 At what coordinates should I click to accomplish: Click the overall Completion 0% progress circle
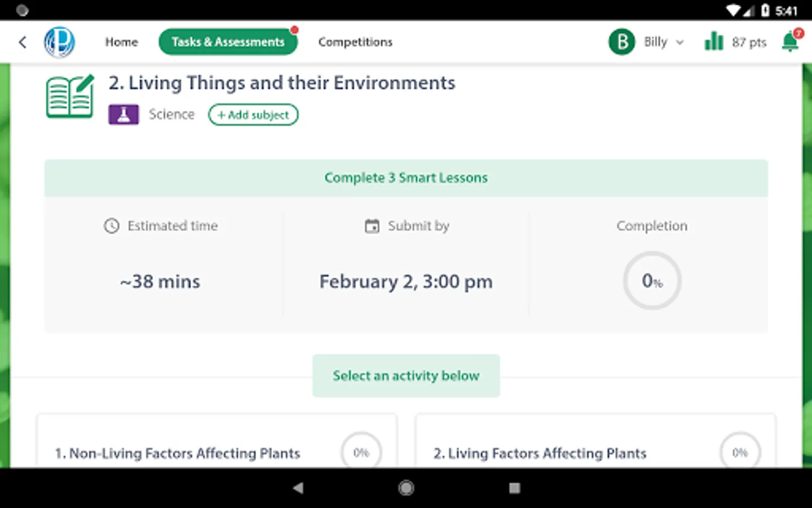pyautogui.click(x=652, y=281)
